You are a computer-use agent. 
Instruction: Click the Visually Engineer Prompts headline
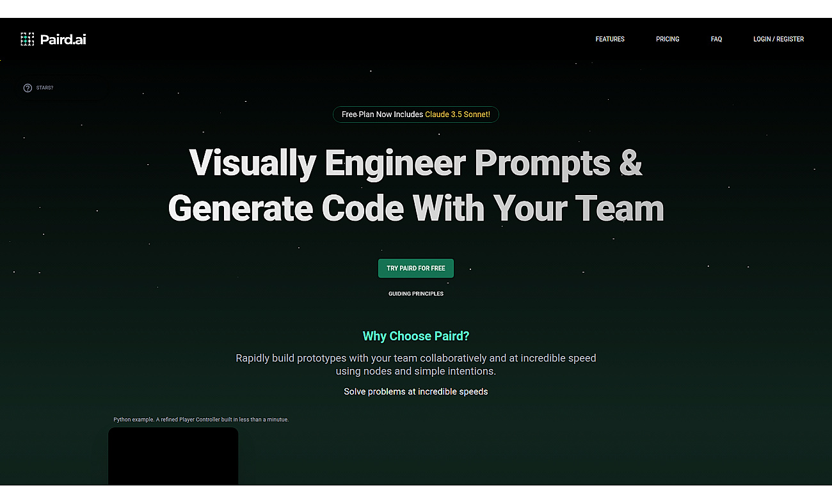point(416,162)
